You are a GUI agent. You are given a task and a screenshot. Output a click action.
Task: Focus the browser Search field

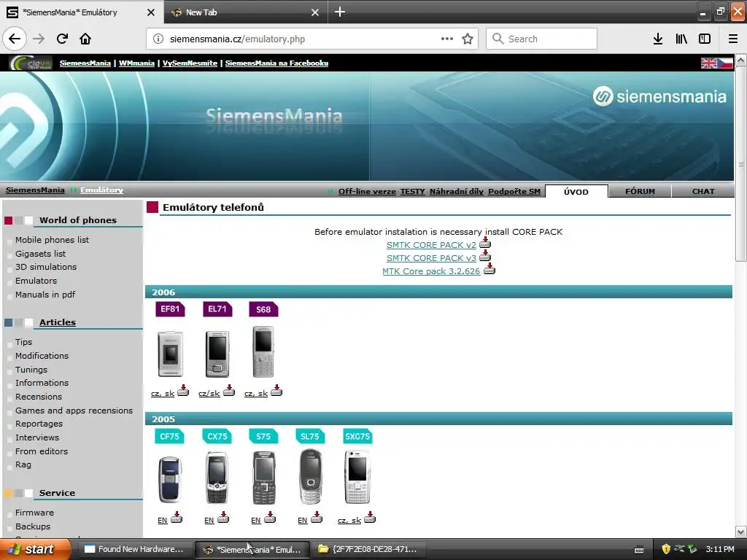click(x=542, y=39)
